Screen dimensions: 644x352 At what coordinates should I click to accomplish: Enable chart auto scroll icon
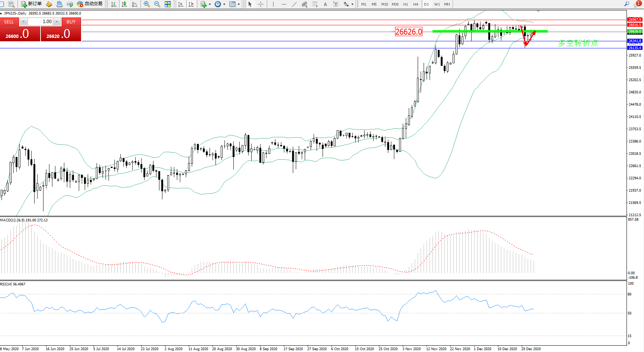(x=181, y=4)
